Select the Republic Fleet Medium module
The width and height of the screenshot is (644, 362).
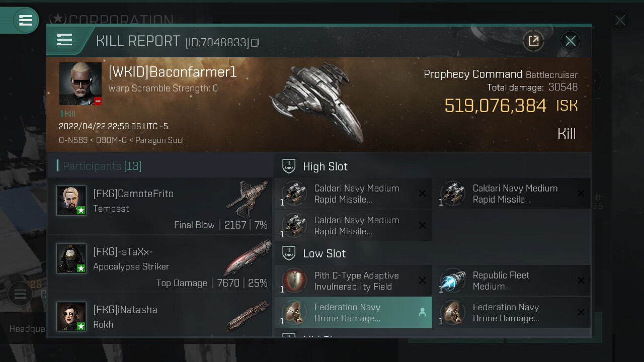pos(512,281)
